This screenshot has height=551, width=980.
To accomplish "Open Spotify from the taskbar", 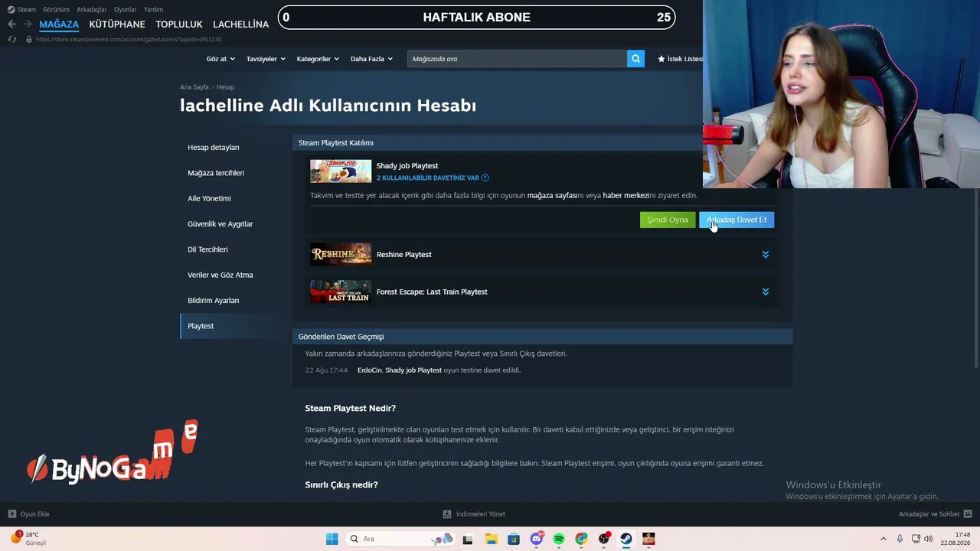I will coord(559,539).
